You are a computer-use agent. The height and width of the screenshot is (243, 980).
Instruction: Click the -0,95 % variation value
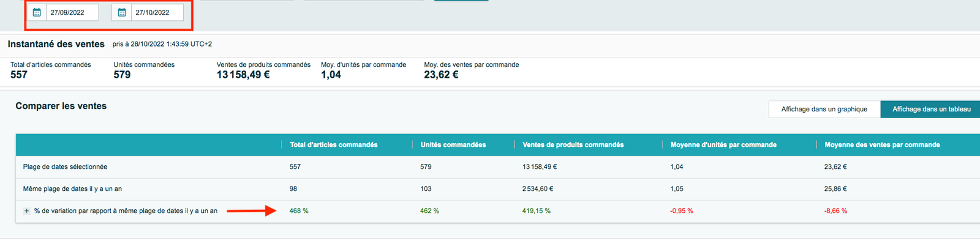(x=682, y=211)
